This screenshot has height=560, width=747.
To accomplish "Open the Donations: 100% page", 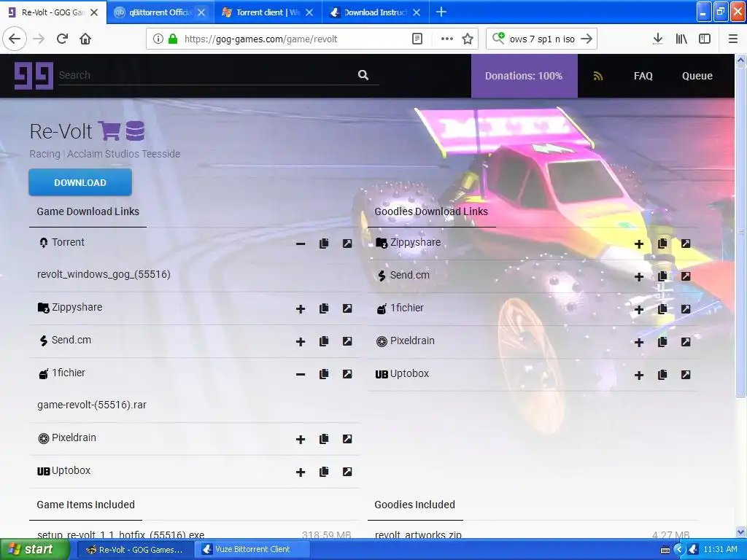I will tap(524, 76).
